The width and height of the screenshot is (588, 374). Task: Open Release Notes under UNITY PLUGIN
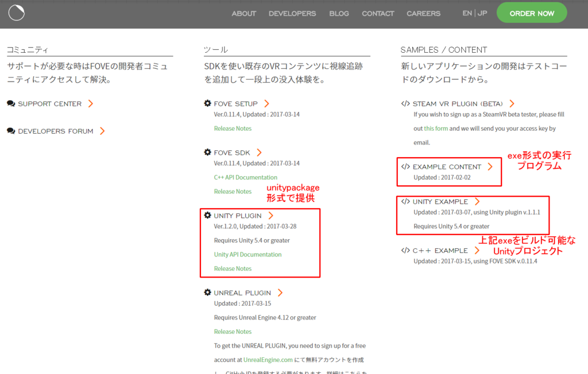coord(233,268)
